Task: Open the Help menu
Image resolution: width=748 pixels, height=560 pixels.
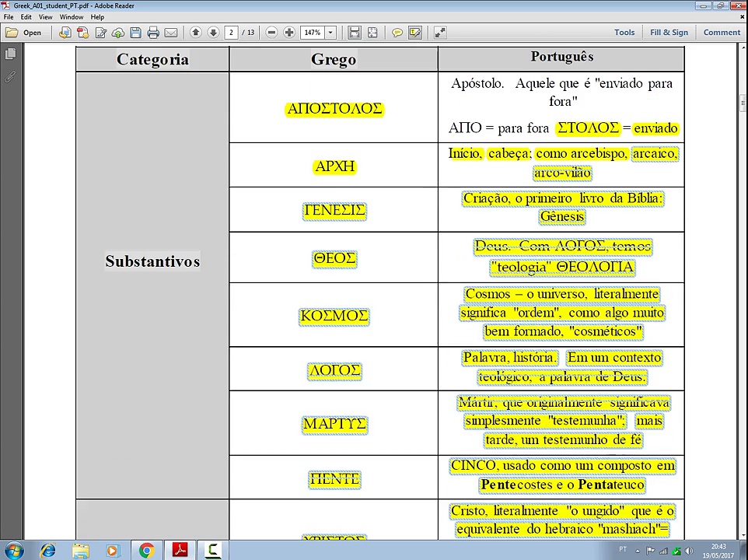Action: click(x=97, y=16)
